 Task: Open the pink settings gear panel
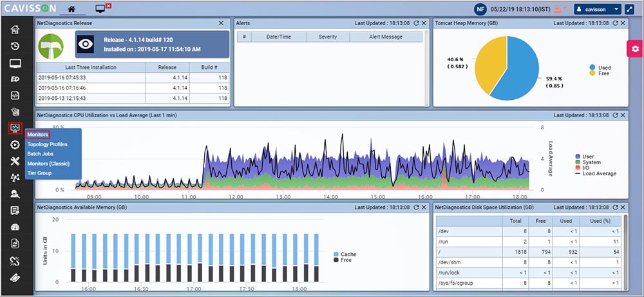coord(635,49)
